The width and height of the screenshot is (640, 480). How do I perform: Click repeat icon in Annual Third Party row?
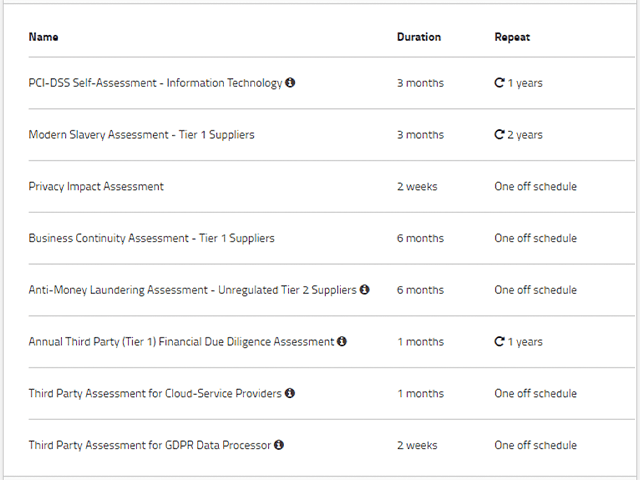[499, 342]
